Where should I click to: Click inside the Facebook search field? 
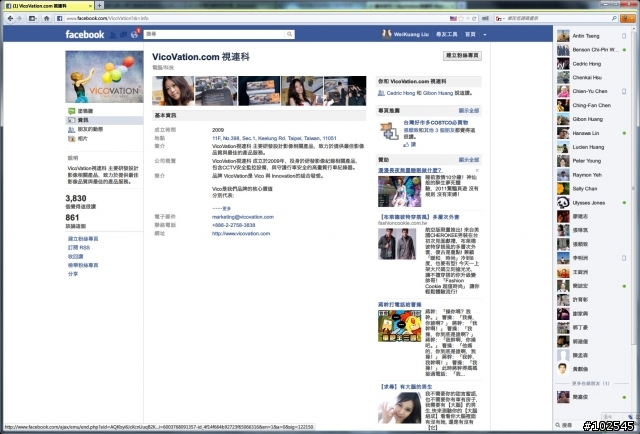(x=215, y=34)
